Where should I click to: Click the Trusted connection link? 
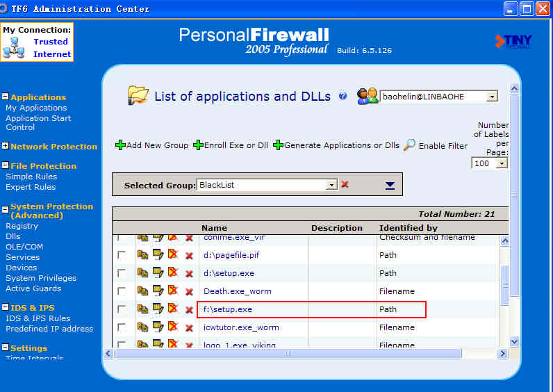click(x=51, y=42)
